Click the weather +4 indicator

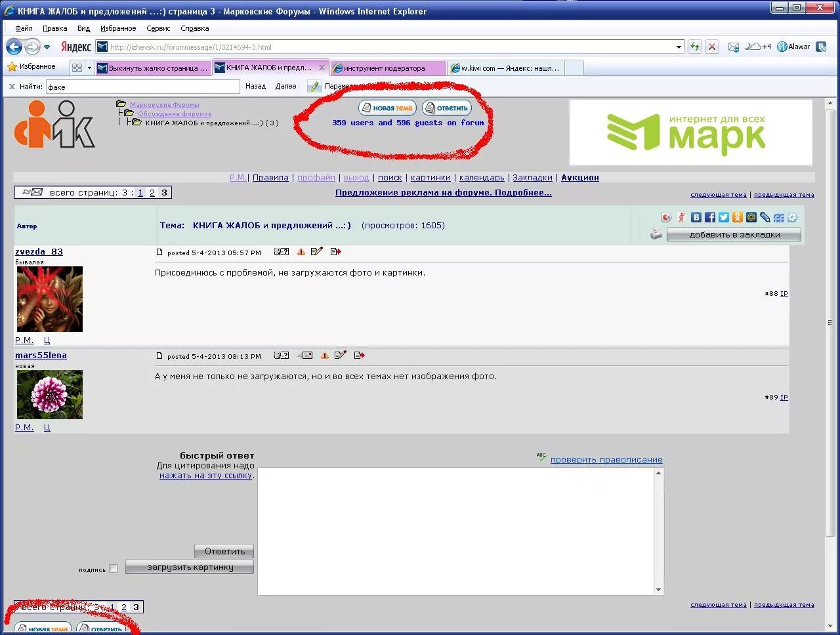(x=759, y=47)
